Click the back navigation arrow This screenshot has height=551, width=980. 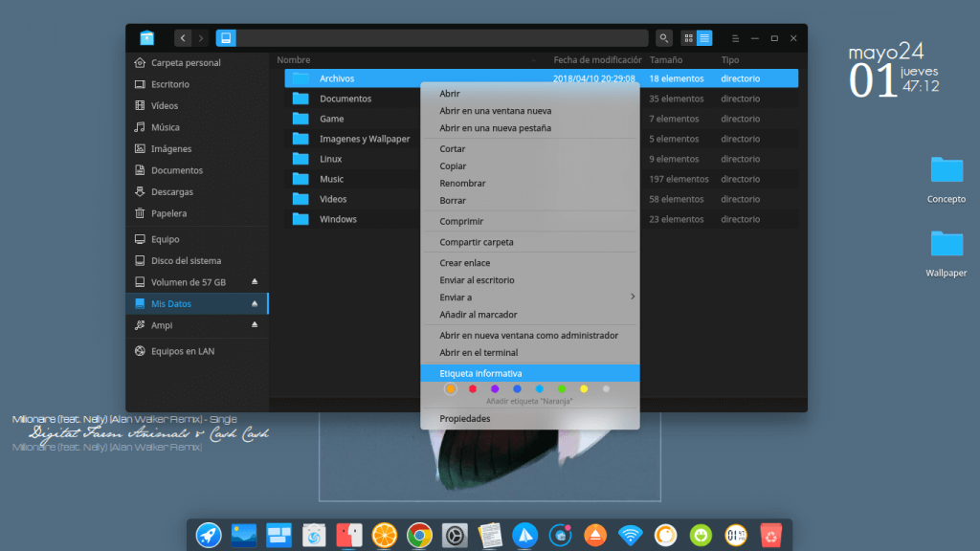183,38
